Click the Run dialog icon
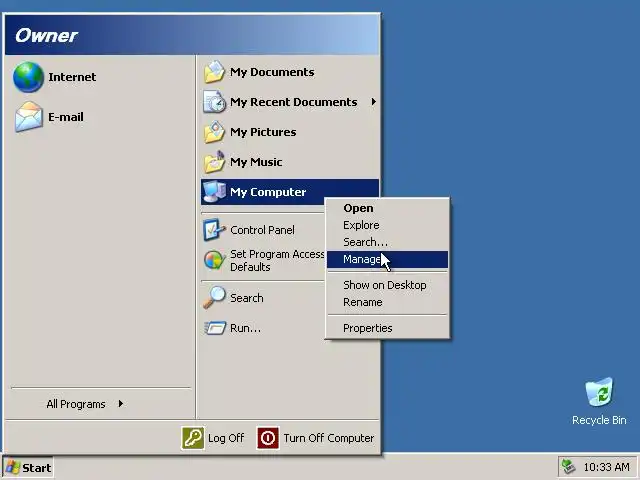640x480 pixels. pos(215,328)
